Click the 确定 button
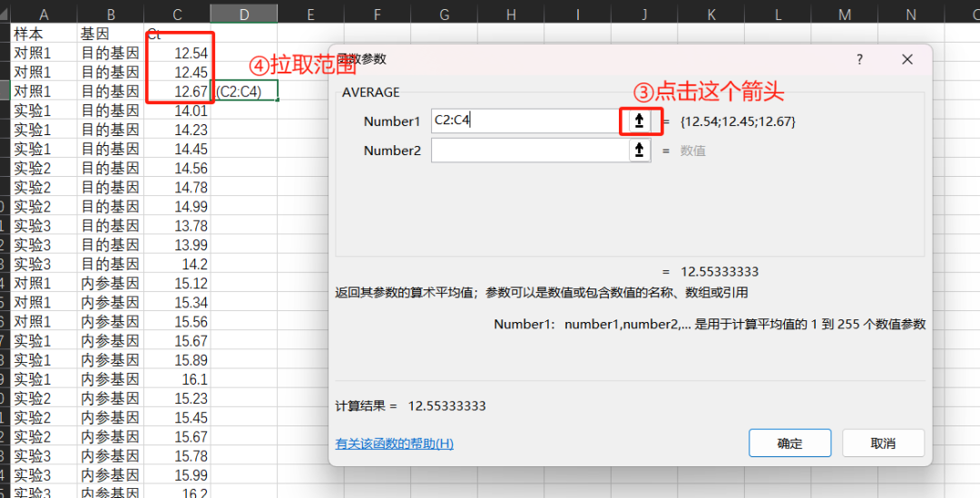The image size is (980, 498). [789, 443]
